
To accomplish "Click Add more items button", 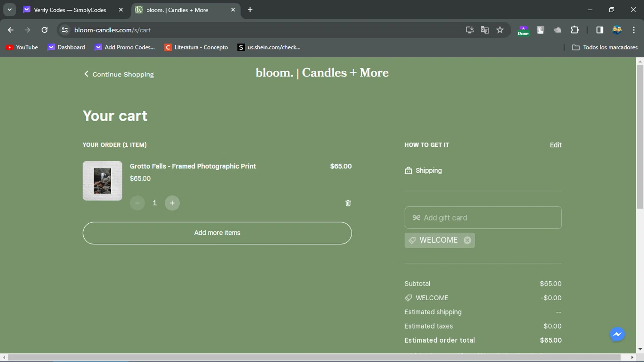I will click(217, 233).
